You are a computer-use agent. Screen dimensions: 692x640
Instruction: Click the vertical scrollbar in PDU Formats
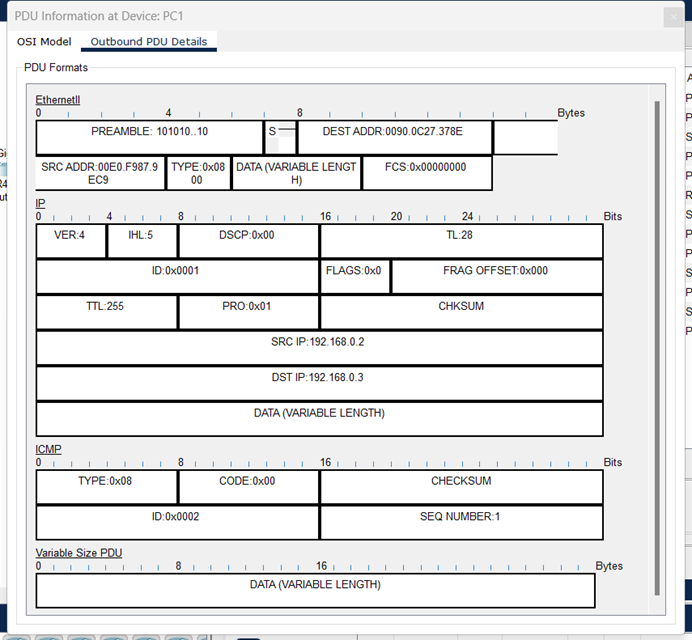click(657, 348)
